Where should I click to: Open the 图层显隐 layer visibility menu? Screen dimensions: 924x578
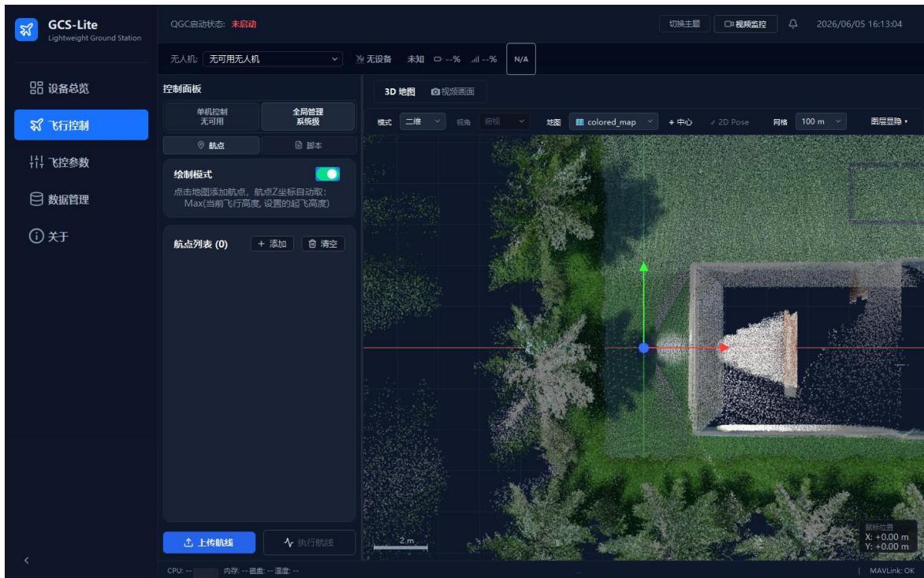(x=889, y=121)
